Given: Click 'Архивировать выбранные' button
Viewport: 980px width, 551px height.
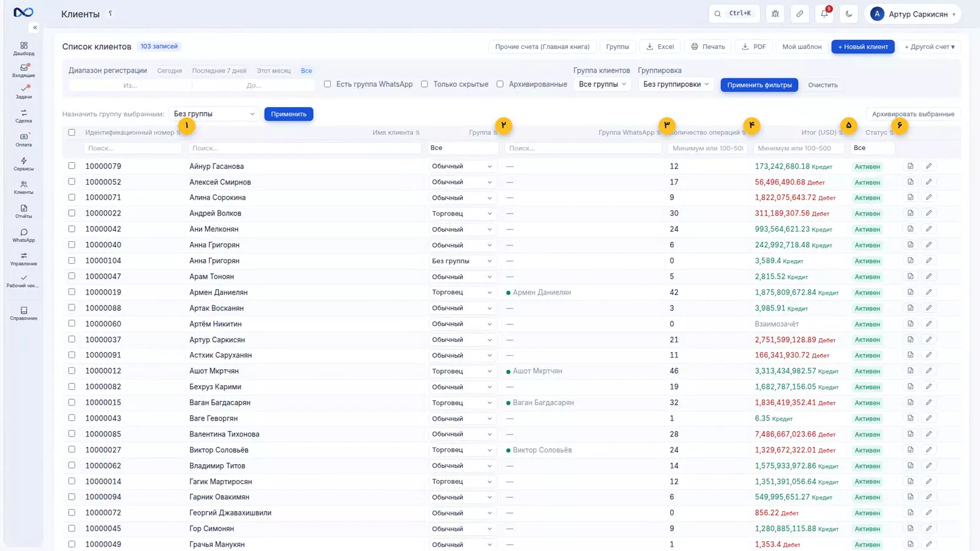Looking at the screenshot, I should tap(913, 114).
